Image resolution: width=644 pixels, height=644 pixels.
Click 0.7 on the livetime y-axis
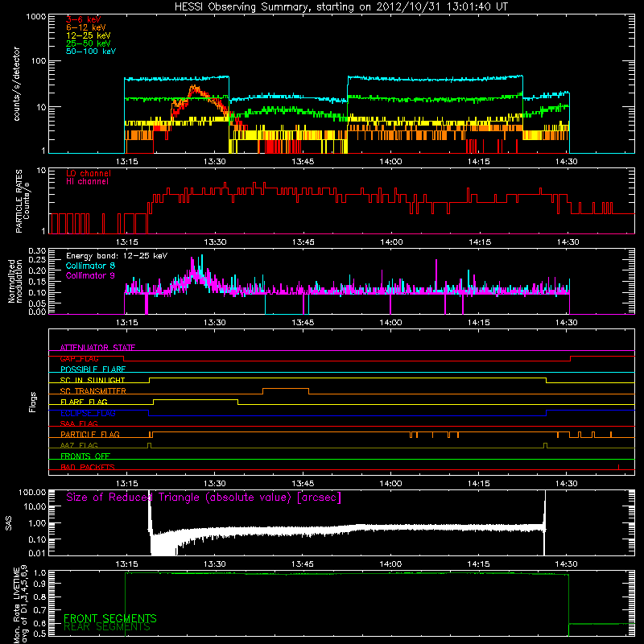pyautogui.click(x=40, y=610)
